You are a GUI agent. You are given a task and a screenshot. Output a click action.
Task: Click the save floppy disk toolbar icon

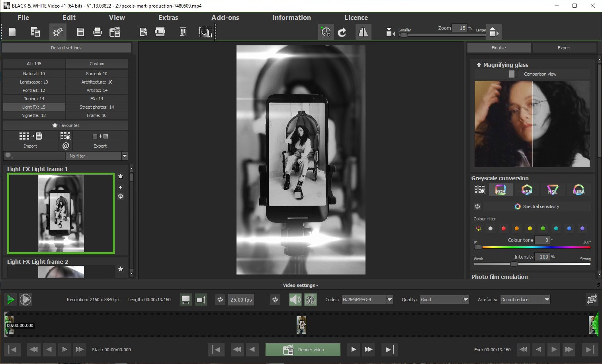(80, 32)
